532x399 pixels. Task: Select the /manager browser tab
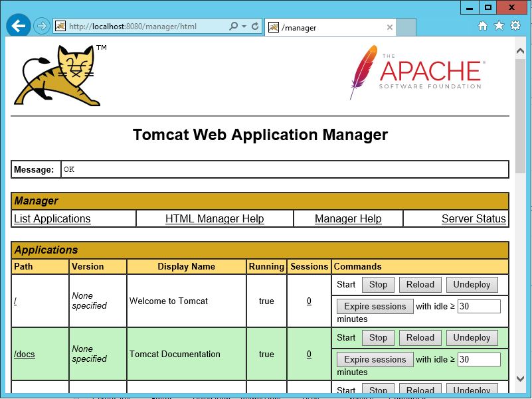331,27
